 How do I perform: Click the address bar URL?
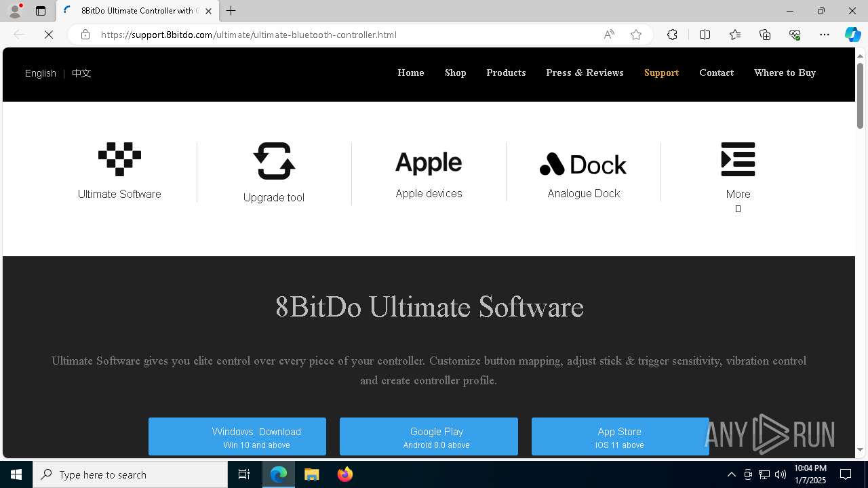coord(248,35)
